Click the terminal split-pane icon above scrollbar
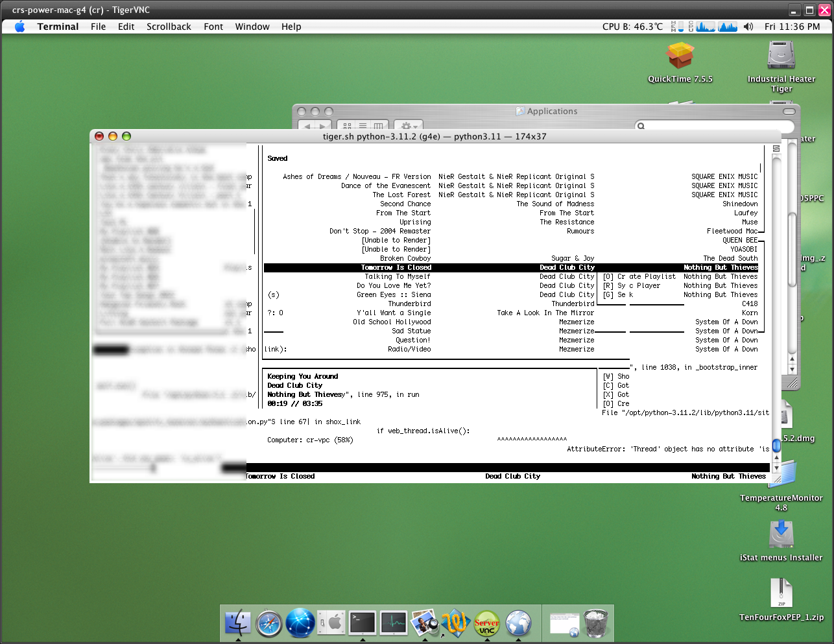 [x=776, y=149]
